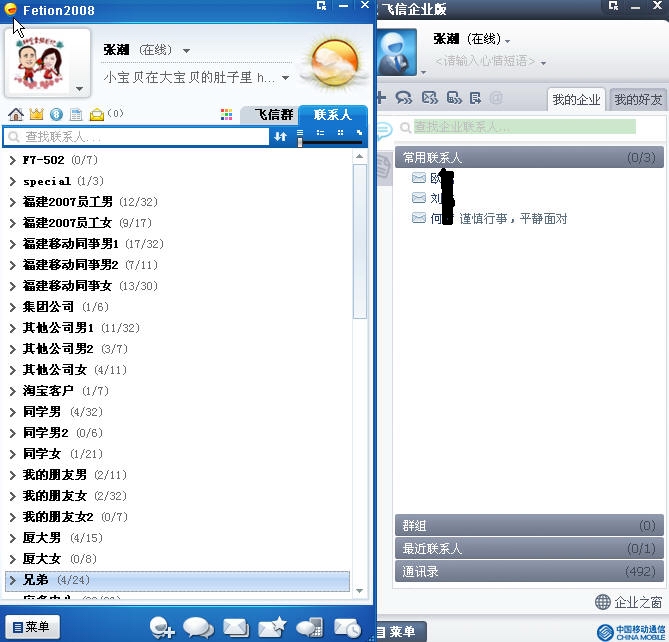Click the enterprise send mail arrow icon
The width and height of the screenshot is (669, 642).
tap(430, 98)
